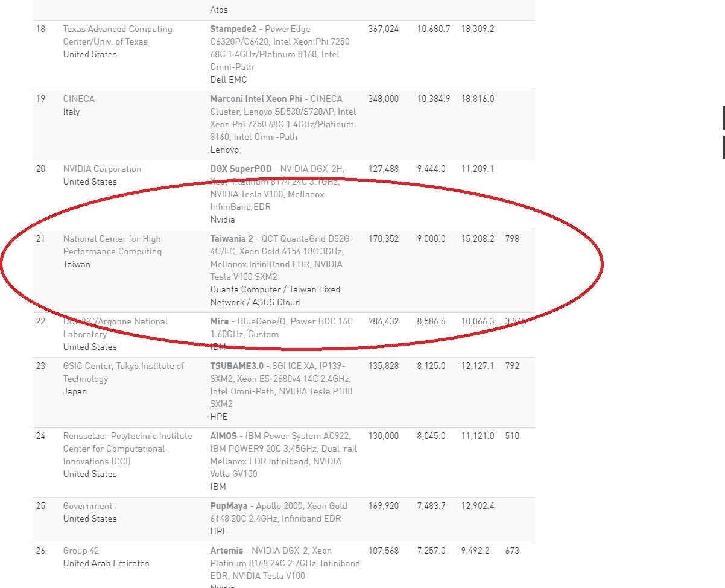Click rank number 23 in the list

coord(40,366)
